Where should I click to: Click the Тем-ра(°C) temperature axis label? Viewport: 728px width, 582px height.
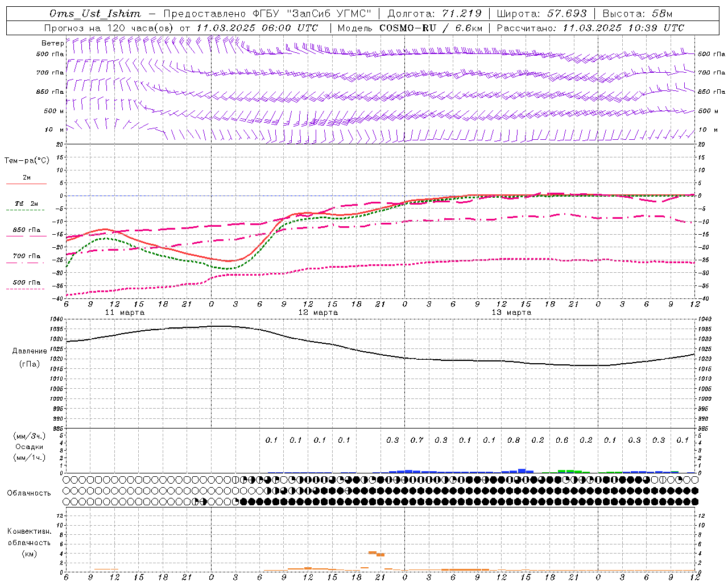pos(27,160)
